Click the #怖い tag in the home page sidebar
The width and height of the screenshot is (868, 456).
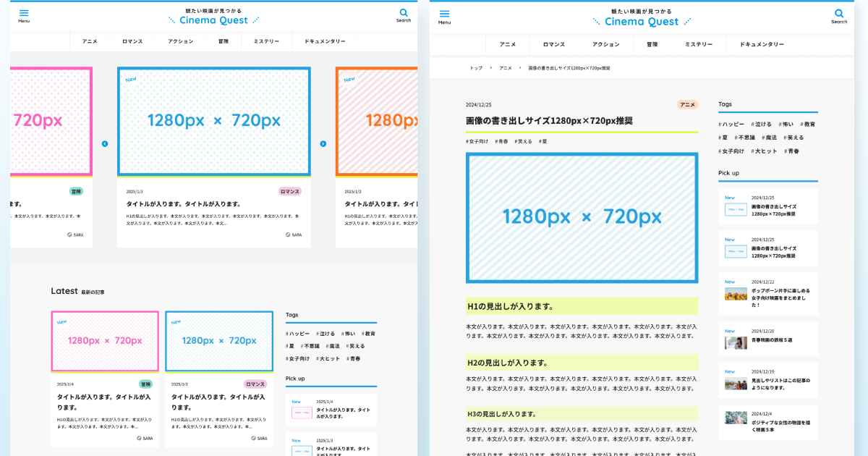(349, 334)
